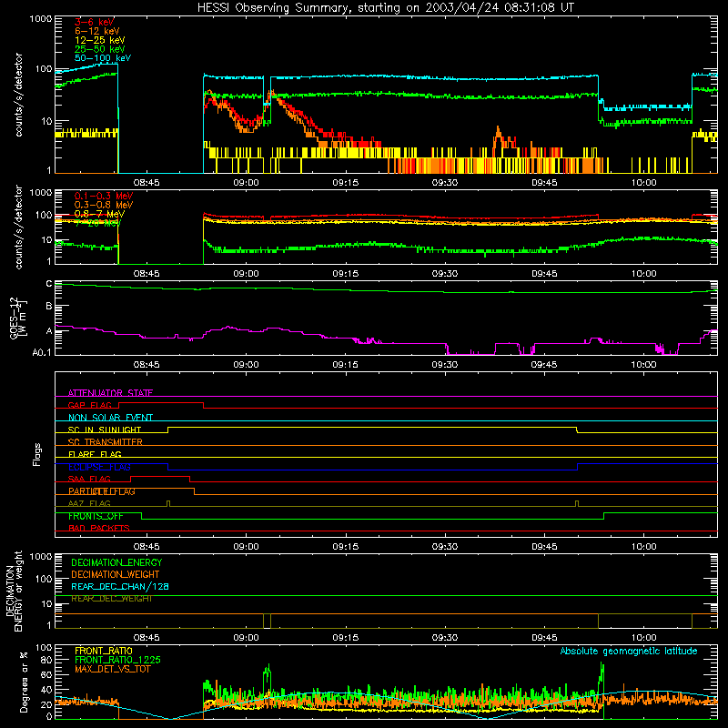Click the REAR_DEC_CHAN/128 legend label
Screen dimensions: 728x728
[x=120, y=586]
